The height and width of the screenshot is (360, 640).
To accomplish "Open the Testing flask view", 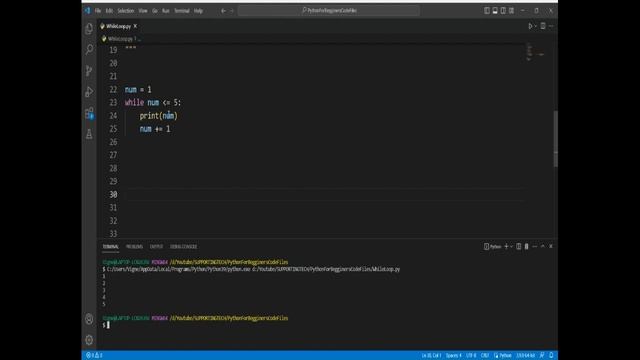I will (x=89, y=134).
